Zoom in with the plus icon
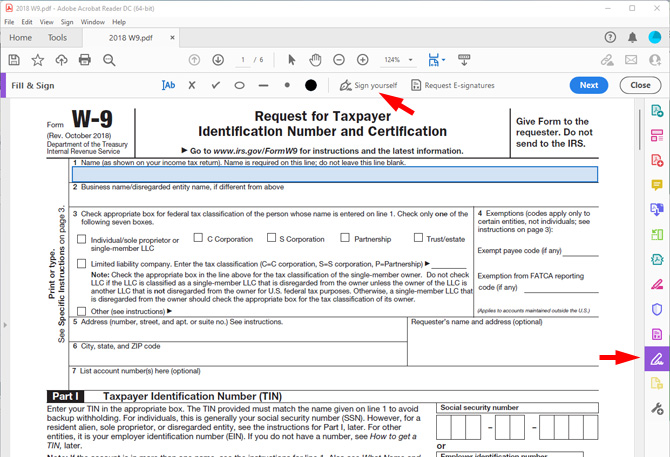This screenshot has width=670, height=457. 363,60
